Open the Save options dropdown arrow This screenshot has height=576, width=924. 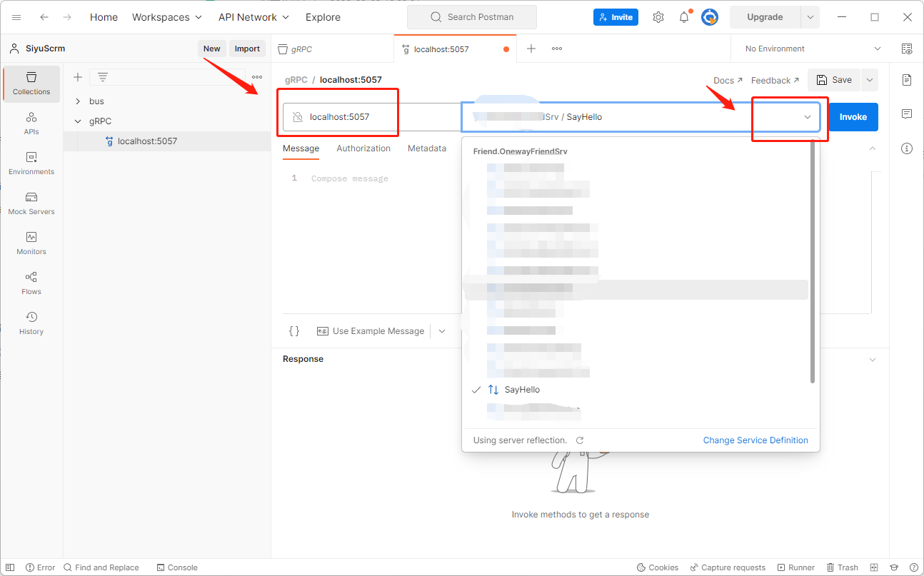coord(870,80)
